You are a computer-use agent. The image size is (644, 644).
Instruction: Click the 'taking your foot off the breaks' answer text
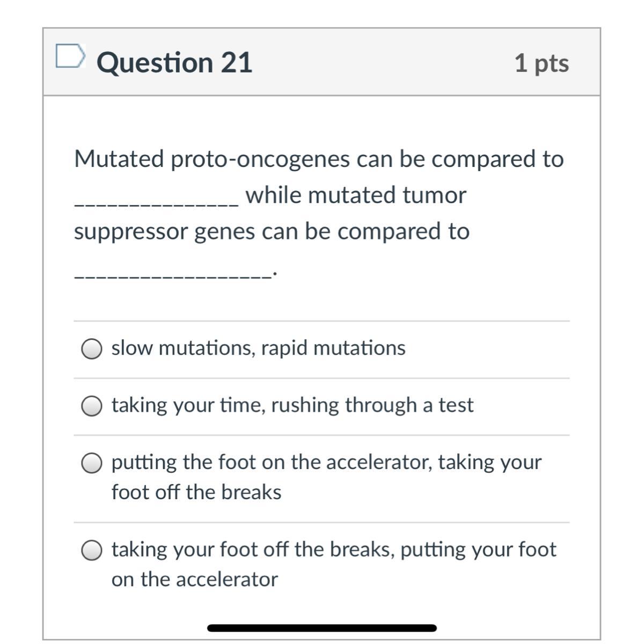coord(334,550)
